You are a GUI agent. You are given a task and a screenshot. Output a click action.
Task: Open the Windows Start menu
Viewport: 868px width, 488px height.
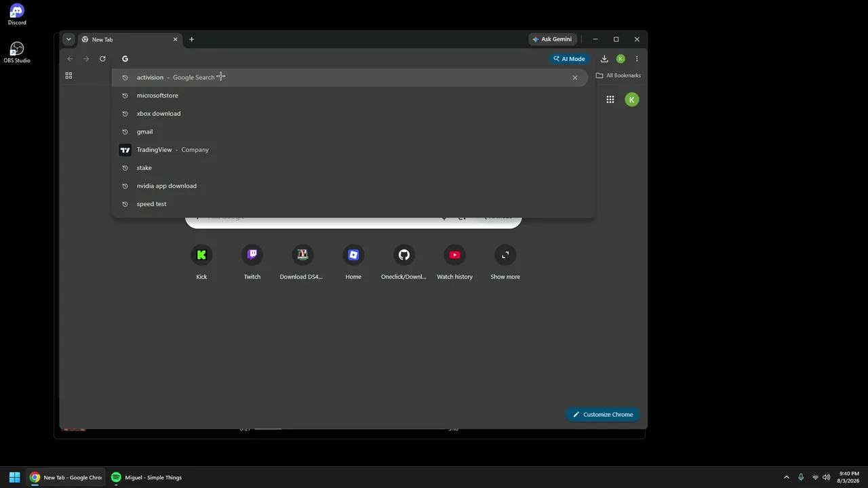coord(14,477)
